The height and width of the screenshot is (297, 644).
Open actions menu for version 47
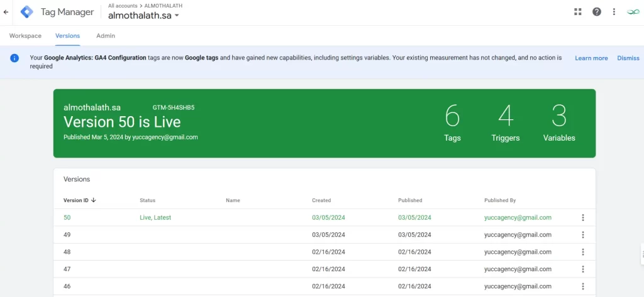tap(583, 269)
